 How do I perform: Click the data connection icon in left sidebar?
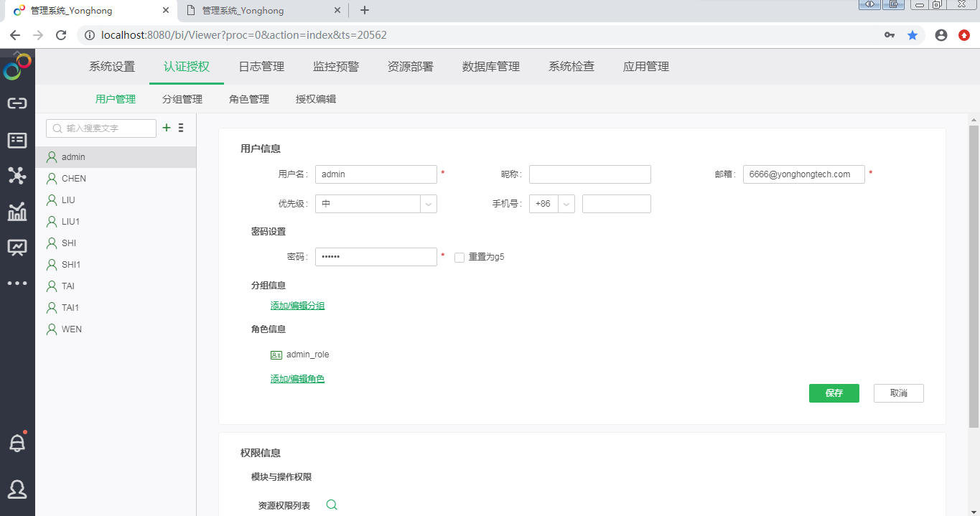point(17,103)
